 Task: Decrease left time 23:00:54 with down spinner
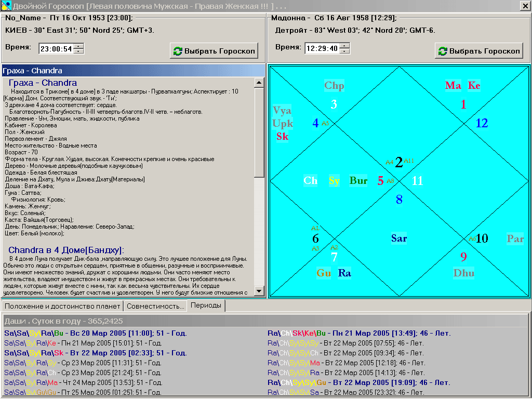pos(78,51)
